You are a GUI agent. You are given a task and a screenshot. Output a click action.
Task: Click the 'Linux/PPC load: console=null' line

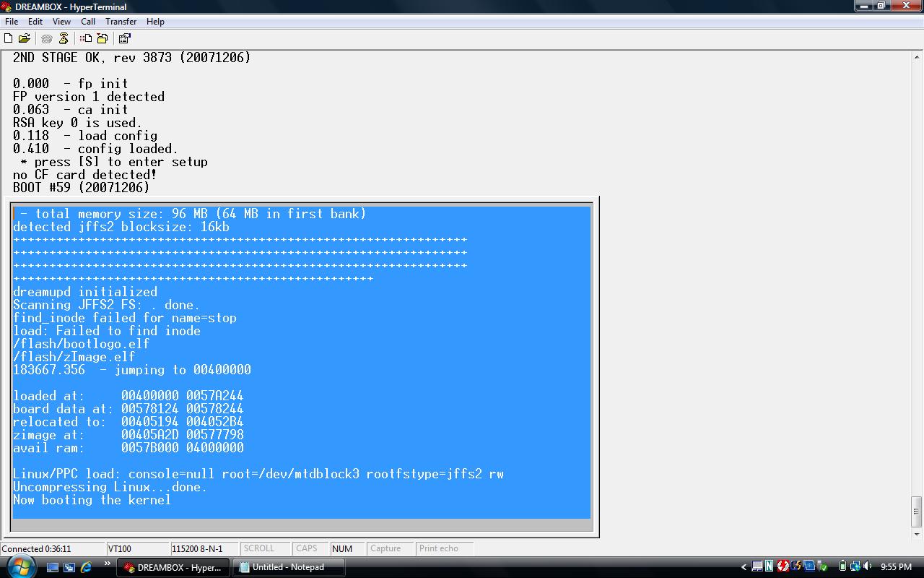coord(258,474)
